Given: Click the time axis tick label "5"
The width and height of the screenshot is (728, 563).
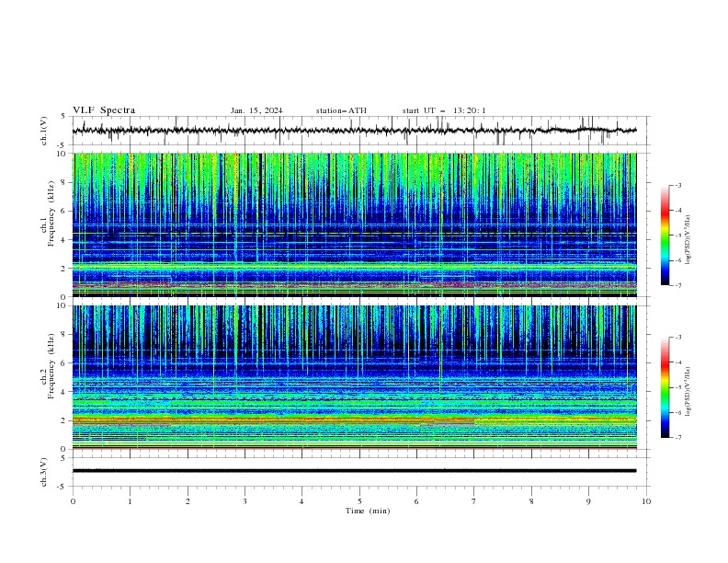Looking at the screenshot, I should click(359, 501).
